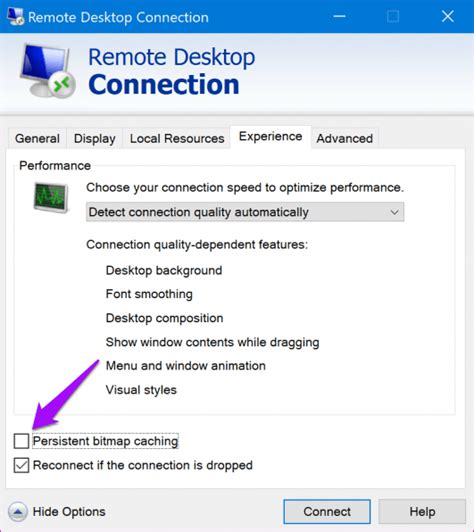Open the Display tab
The width and height of the screenshot is (474, 532).
tap(95, 138)
